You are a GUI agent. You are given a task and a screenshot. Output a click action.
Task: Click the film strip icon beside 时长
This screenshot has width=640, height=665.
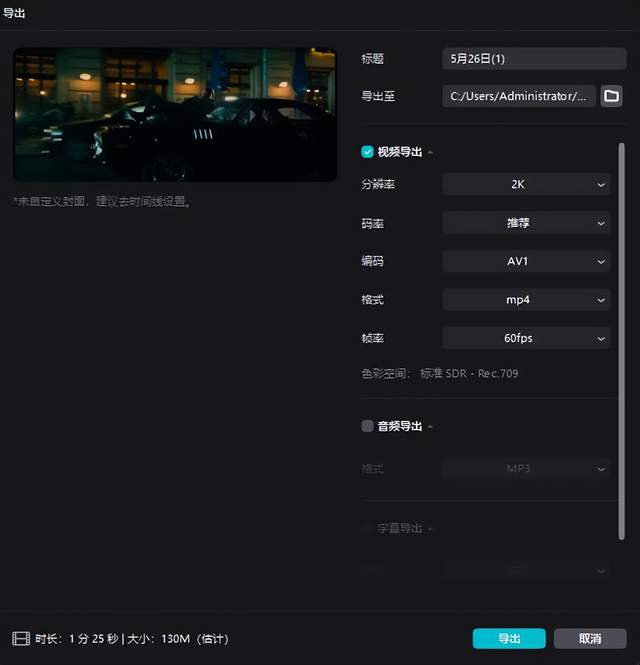(x=20, y=638)
